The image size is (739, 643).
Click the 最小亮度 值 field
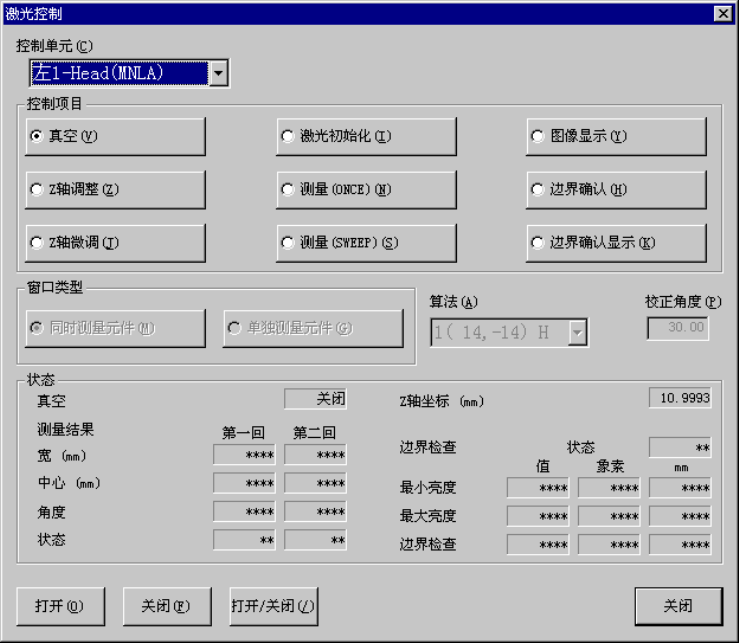(x=538, y=488)
